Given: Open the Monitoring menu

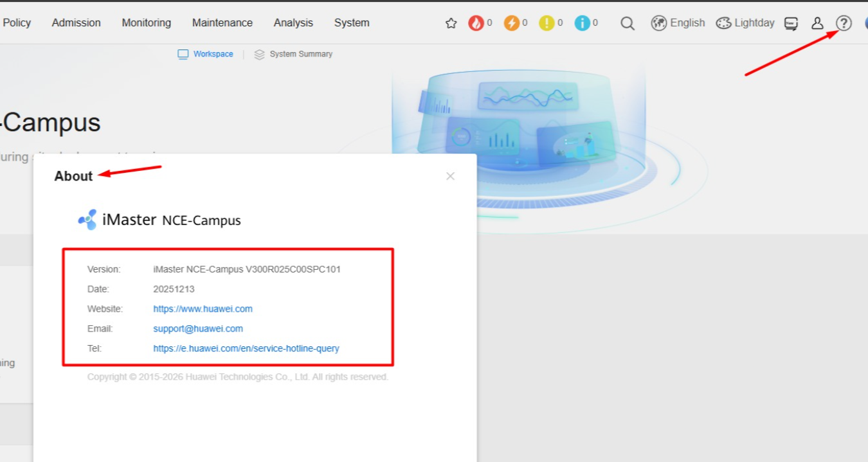Looking at the screenshot, I should click(147, 22).
